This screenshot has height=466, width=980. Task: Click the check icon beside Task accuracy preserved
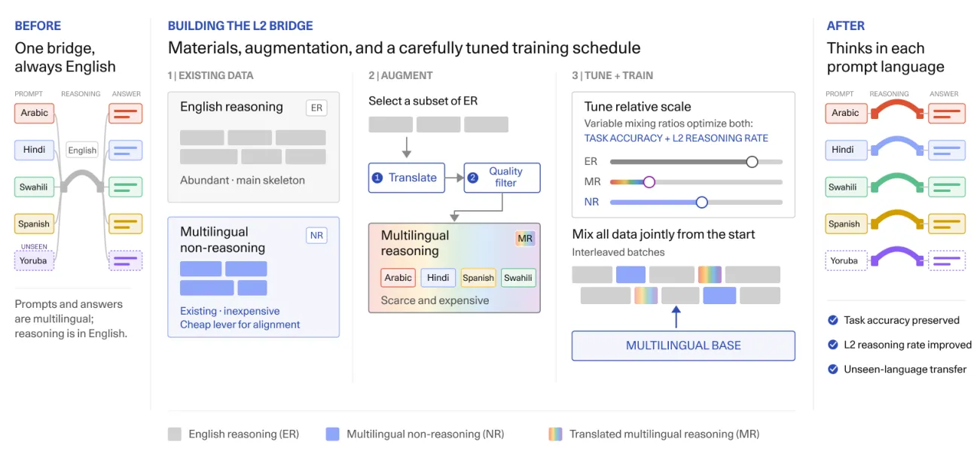coord(832,320)
